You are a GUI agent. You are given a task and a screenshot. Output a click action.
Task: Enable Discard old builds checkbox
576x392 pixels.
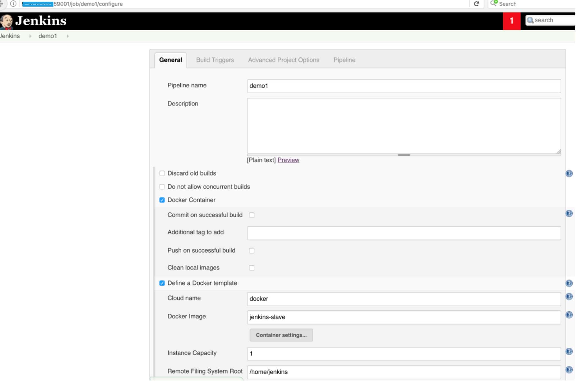(x=162, y=173)
